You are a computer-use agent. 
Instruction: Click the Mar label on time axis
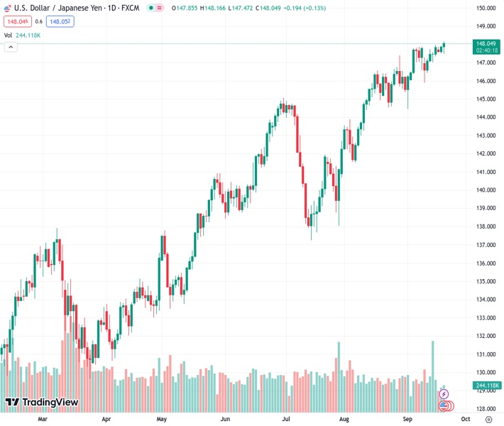point(42,420)
